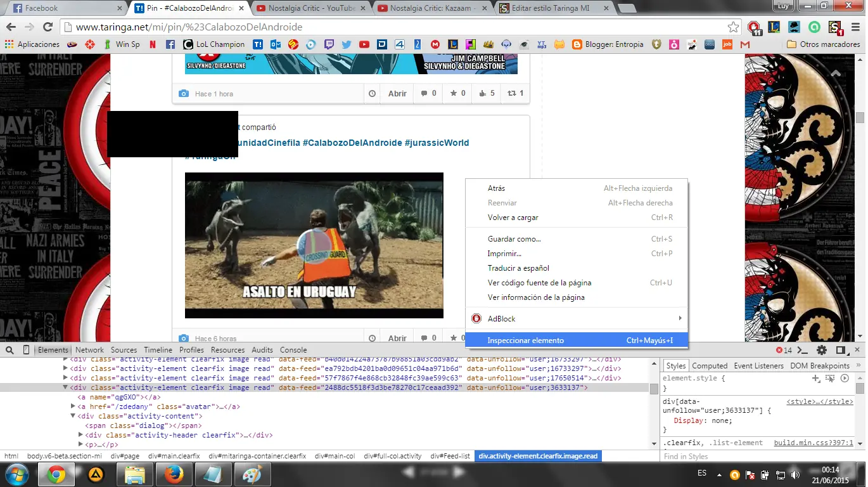Image resolution: width=868 pixels, height=487 pixels.
Task: Open the DevTools settings gear
Action: pyautogui.click(x=822, y=350)
